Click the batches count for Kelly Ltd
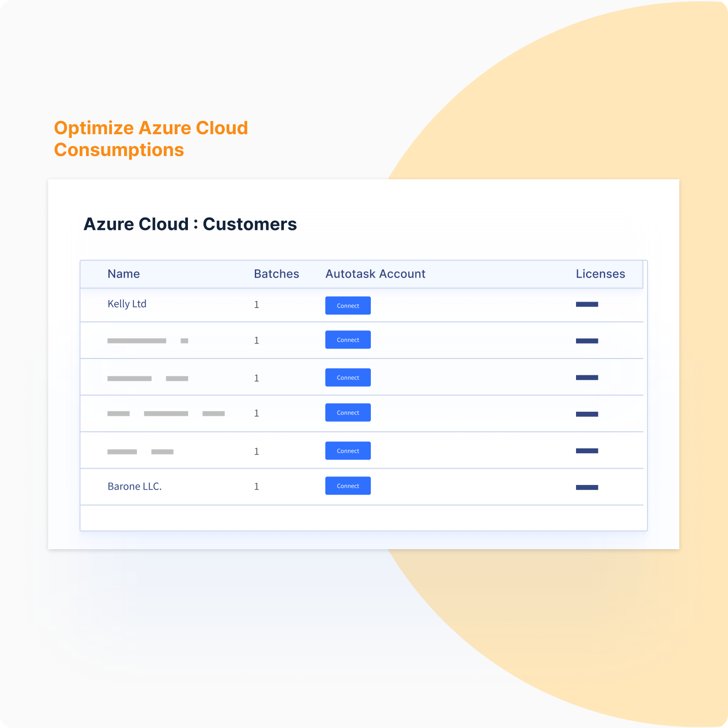Image resolution: width=728 pixels, height=728 pixels. click(257, 305)
